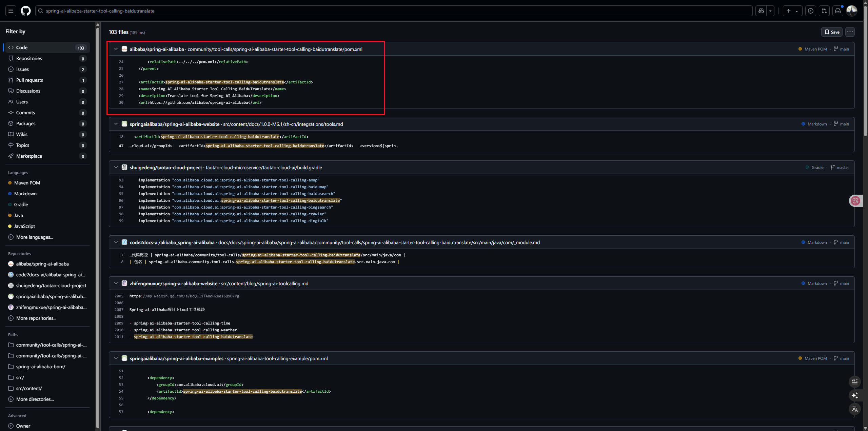
Task: Click the floating AI sparkle button
Action: [855, 395]
